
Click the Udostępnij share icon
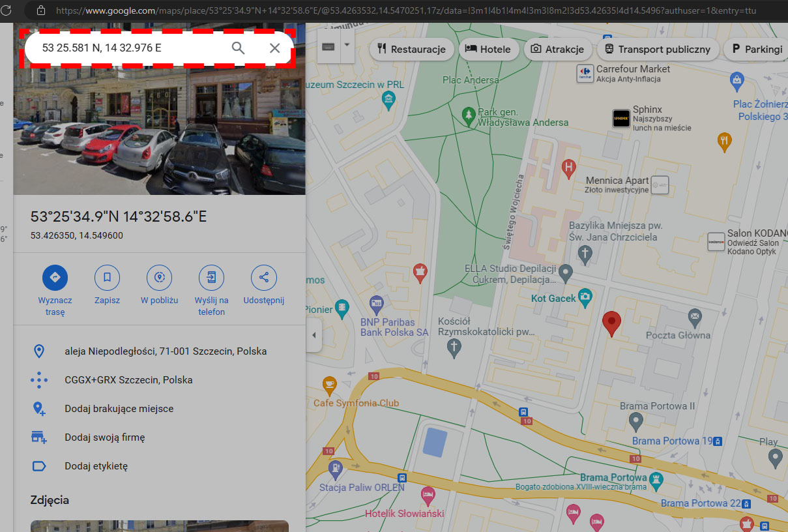click(264, 278)
